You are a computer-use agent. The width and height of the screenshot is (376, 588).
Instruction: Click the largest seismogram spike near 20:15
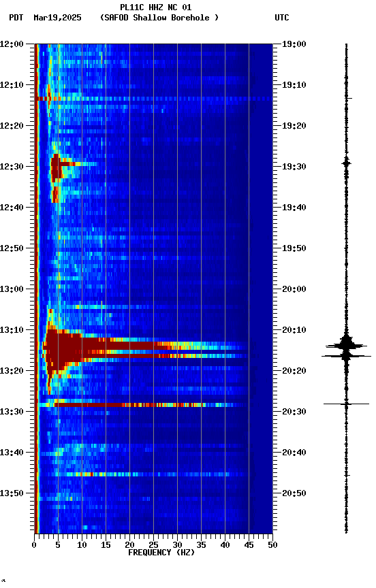point(346,356)
